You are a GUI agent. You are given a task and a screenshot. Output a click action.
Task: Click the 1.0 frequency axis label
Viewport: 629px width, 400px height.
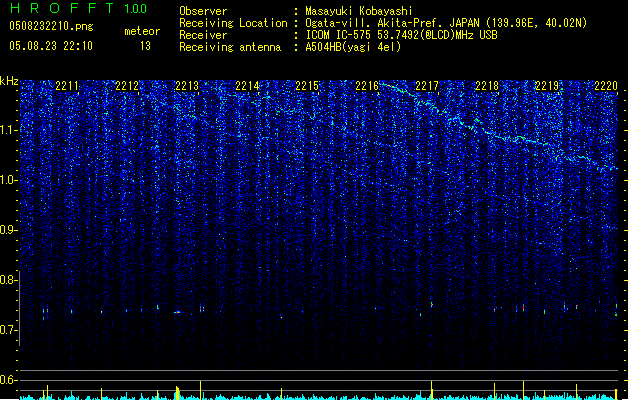click(x=9, y=180)
